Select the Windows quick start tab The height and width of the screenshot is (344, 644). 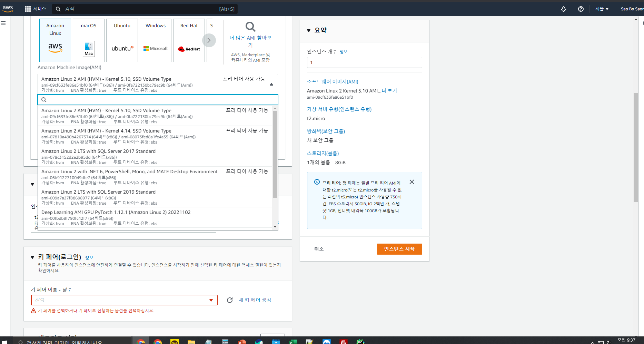coord(156,40)
